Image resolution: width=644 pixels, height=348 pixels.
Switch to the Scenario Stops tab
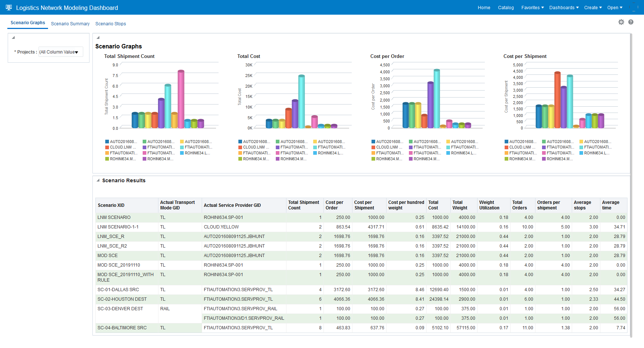click(110, 24)
